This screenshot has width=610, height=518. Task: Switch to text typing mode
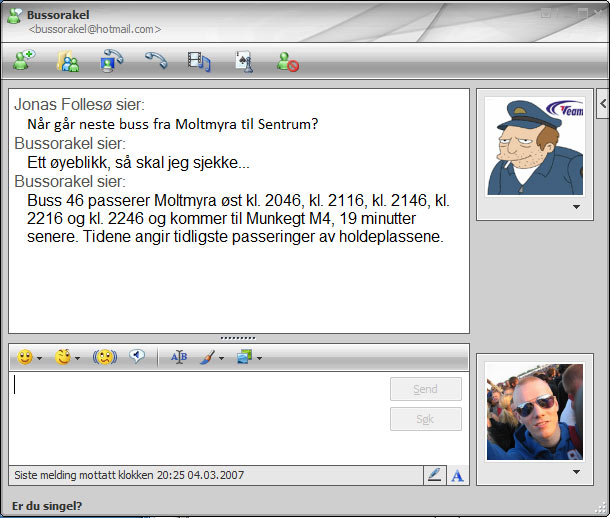[x=458, y=475]
